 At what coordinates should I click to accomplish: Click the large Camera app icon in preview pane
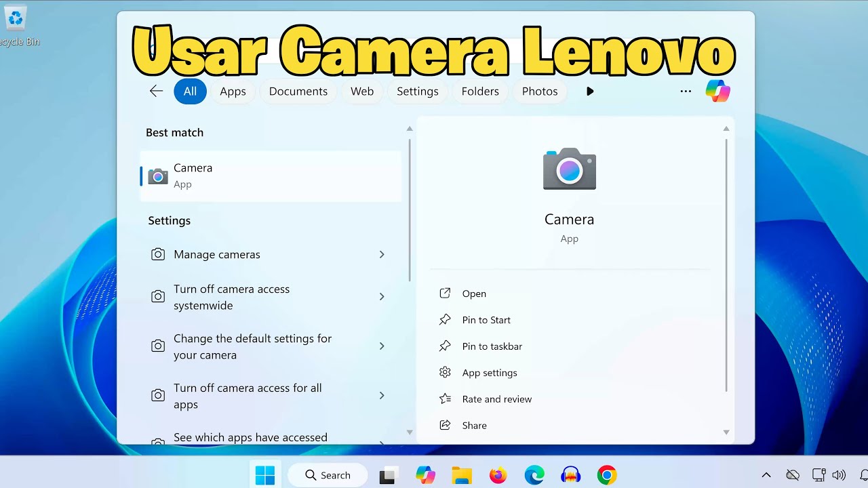[x=570, y=168]
